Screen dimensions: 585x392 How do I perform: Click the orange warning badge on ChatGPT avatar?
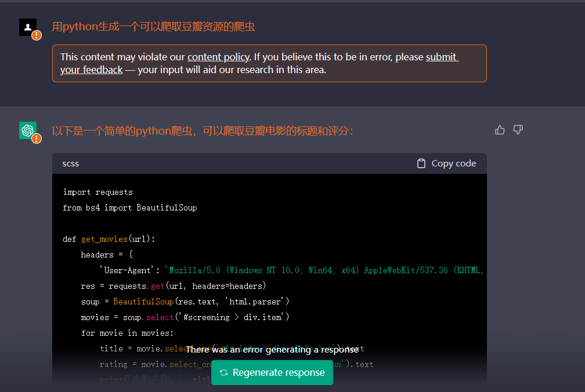point(37,139)
